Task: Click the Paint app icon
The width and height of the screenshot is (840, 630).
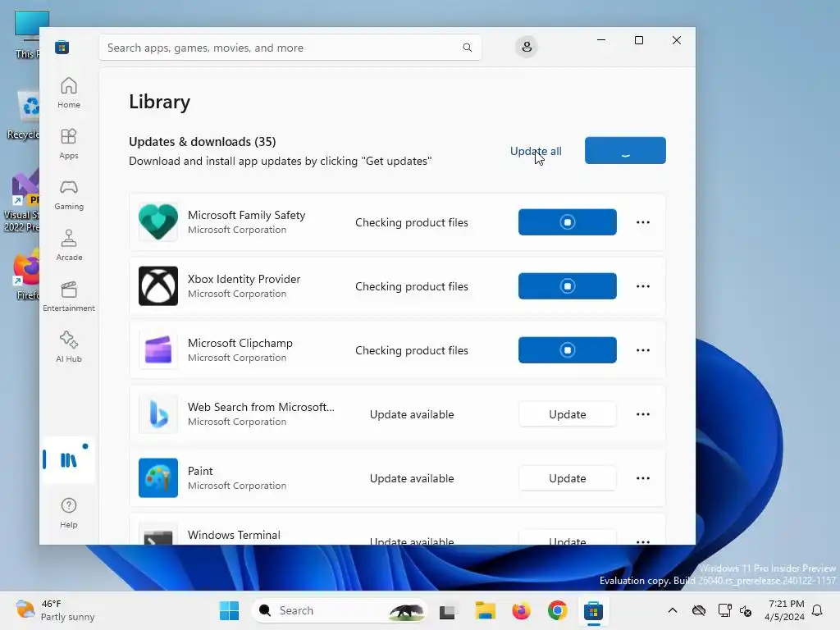Action: coord(158,478)
